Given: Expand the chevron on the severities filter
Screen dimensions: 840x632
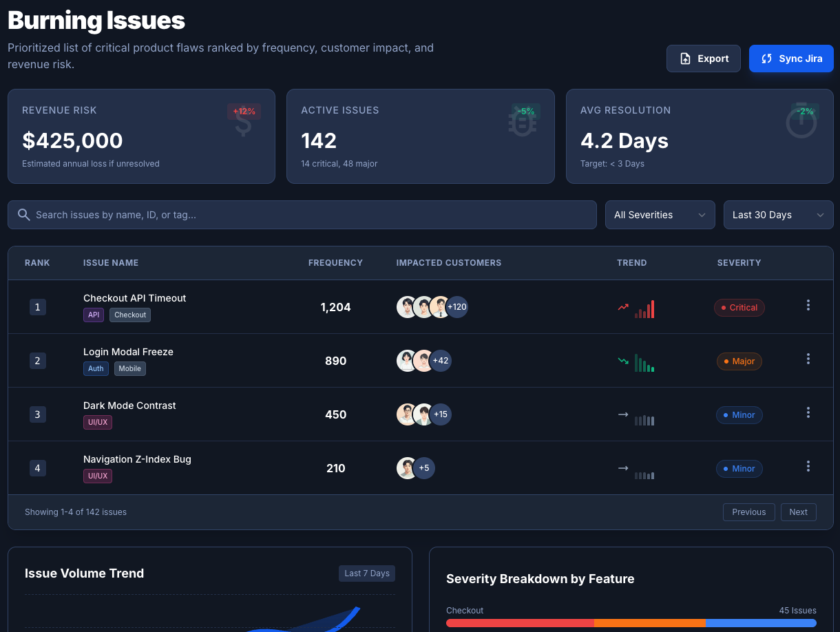Looking at the screenshot, I should (702, 214).
